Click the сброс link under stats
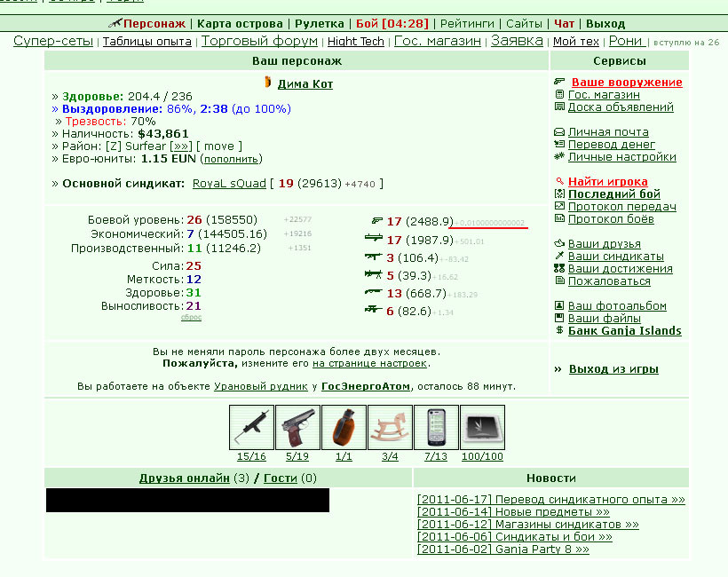Screen dimensions: 728x577 (x=191, y=317)
